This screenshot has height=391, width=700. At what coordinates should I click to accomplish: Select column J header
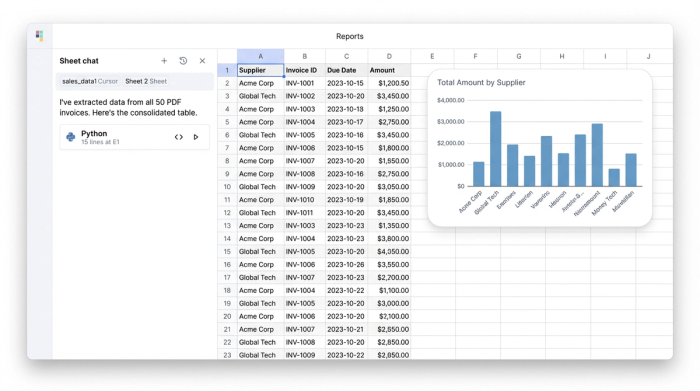pyautogui.click(x=648, y=56)
